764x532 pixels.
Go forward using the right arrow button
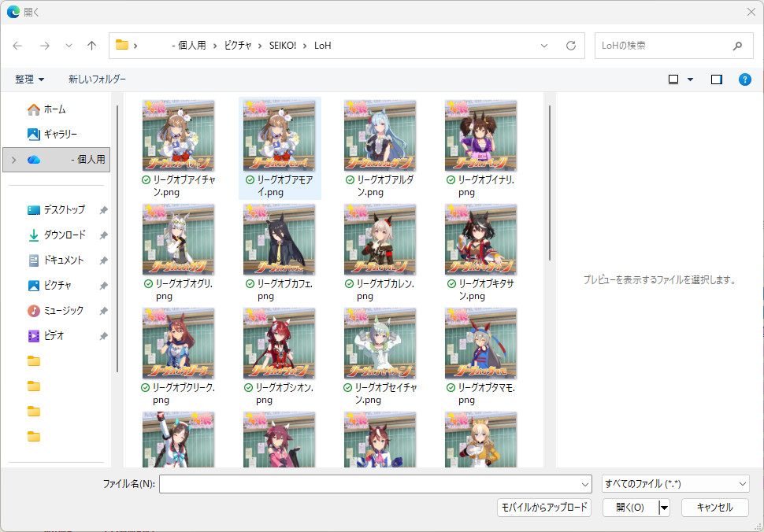pyautogui.click(x=45, y=46)
